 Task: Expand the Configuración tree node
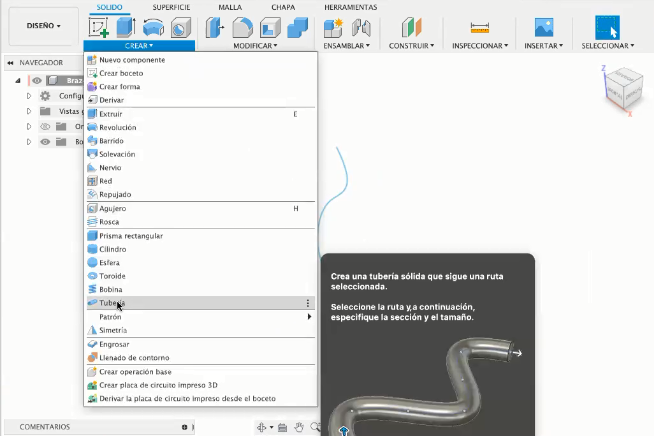[29, 96]
